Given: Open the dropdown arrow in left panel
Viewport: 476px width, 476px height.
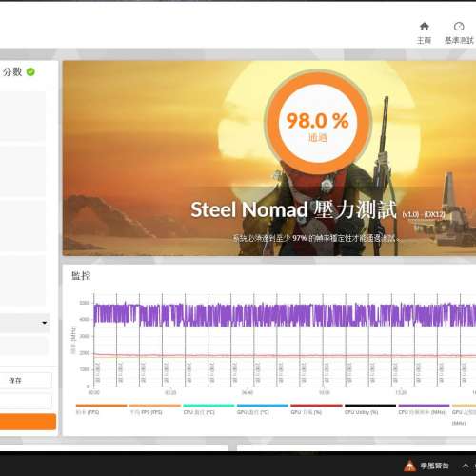Looking at the screenshot, I should (45, 323).
